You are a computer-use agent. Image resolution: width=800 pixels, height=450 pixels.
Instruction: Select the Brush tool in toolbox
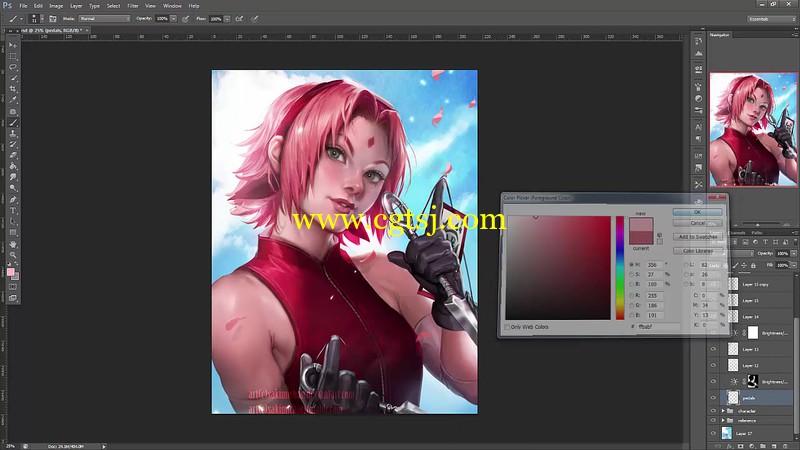[x=13, y=122]
